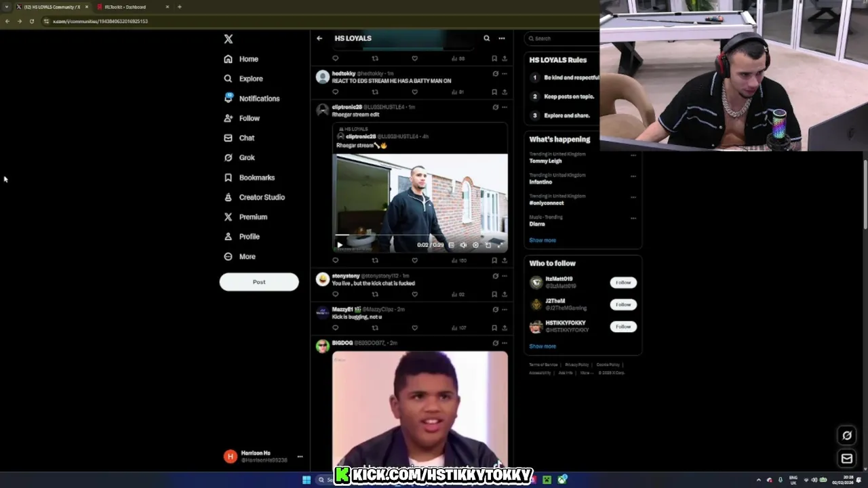Reload the page in browser
The width and height of the screenshot is (868, 488).
click(x=31, y=21)
